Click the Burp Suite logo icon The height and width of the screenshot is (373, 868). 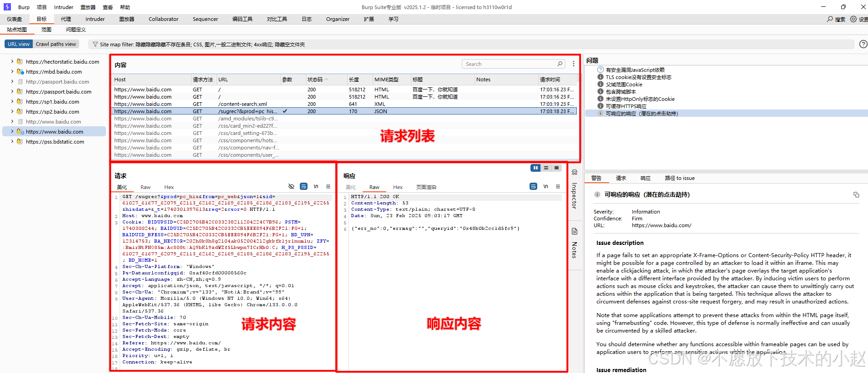point(7,7)
